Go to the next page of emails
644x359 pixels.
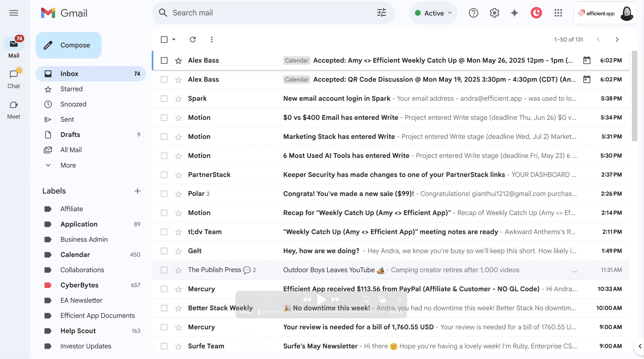(x=617, y=39)
